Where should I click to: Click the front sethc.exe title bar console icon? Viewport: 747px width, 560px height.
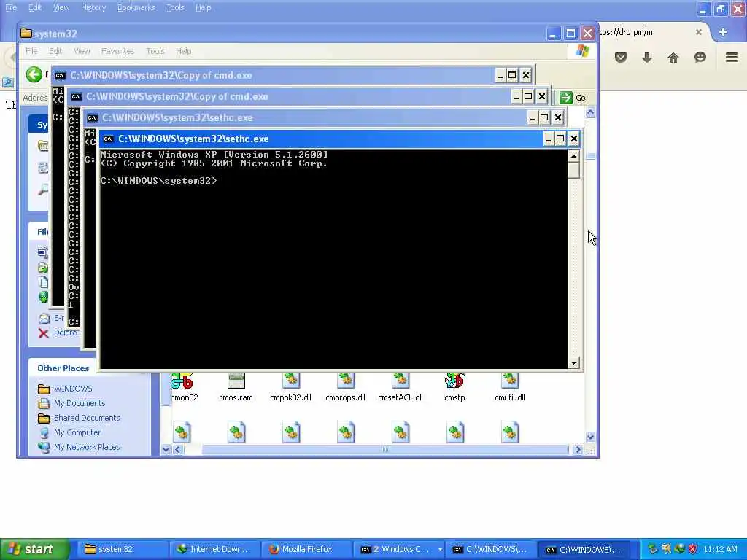(108, 139)
